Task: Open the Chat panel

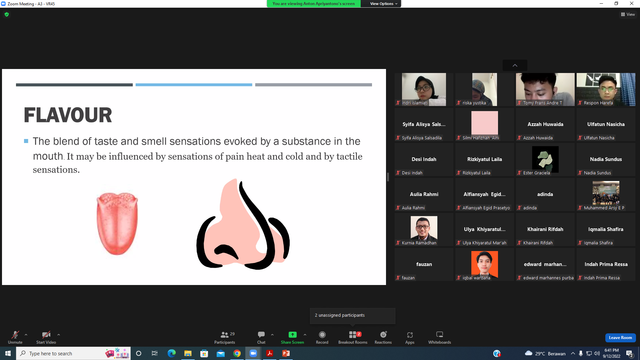Action: click(x=261, y=337)
